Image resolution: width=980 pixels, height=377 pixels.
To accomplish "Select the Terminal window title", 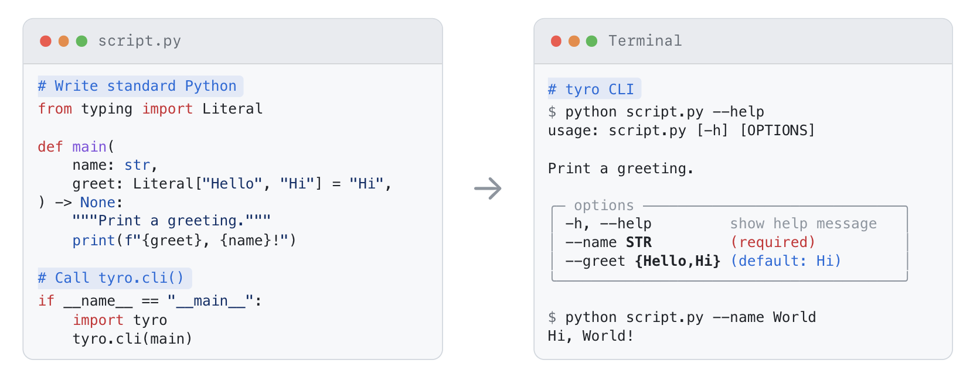I will pyautogui.click(x=645, y=41).
